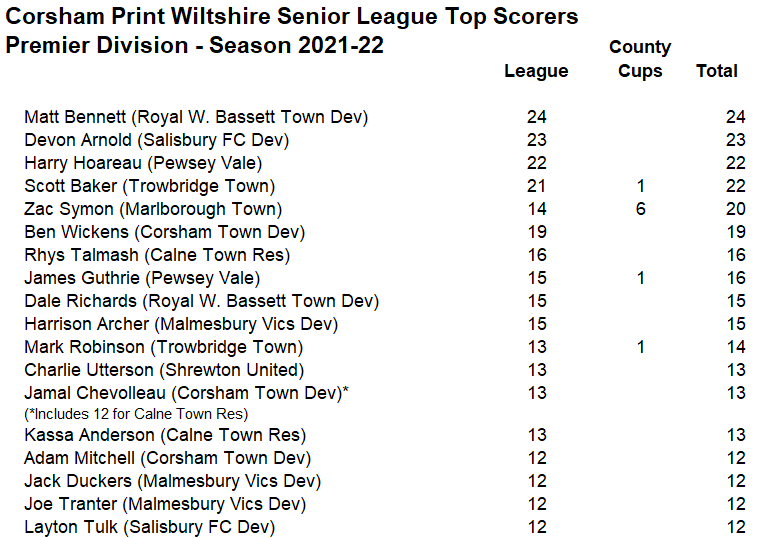Click the Jamal Chevolleau footnote about Calne Town Res

[136, 413]
